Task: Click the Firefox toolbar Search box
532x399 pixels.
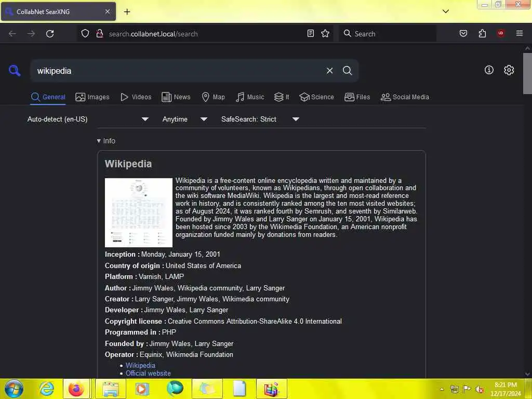Action: [x=388, y=34]
